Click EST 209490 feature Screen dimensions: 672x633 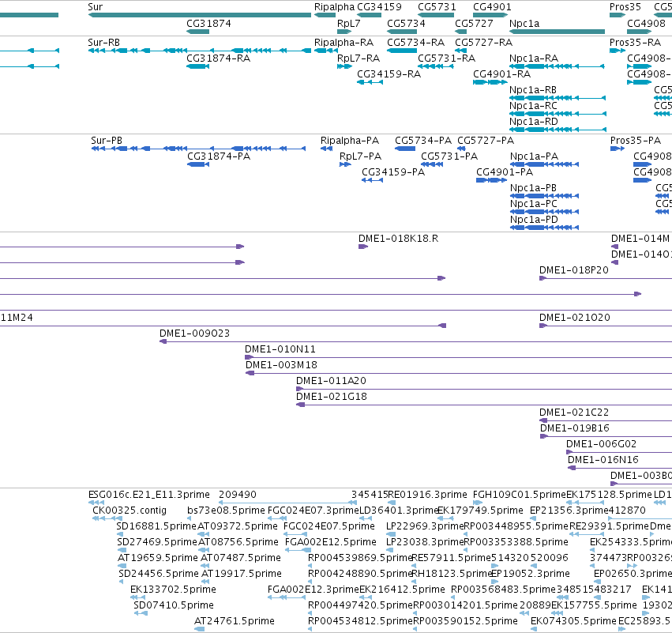tap(287, 503)
